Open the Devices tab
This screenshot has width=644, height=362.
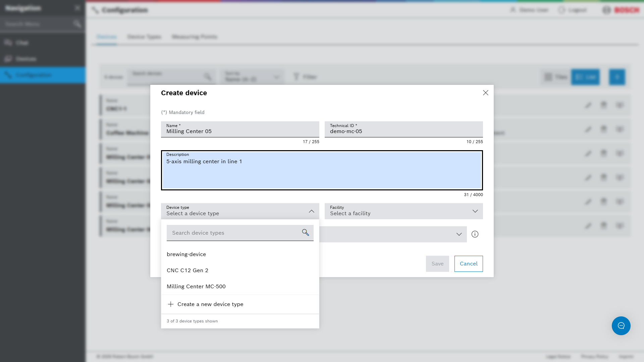click(x=106, y=37)
